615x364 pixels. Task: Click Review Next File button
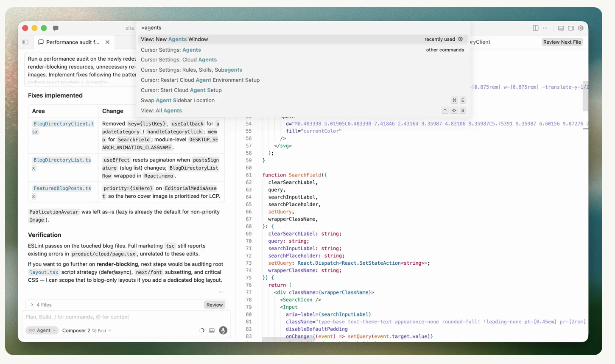pos(562,42)
